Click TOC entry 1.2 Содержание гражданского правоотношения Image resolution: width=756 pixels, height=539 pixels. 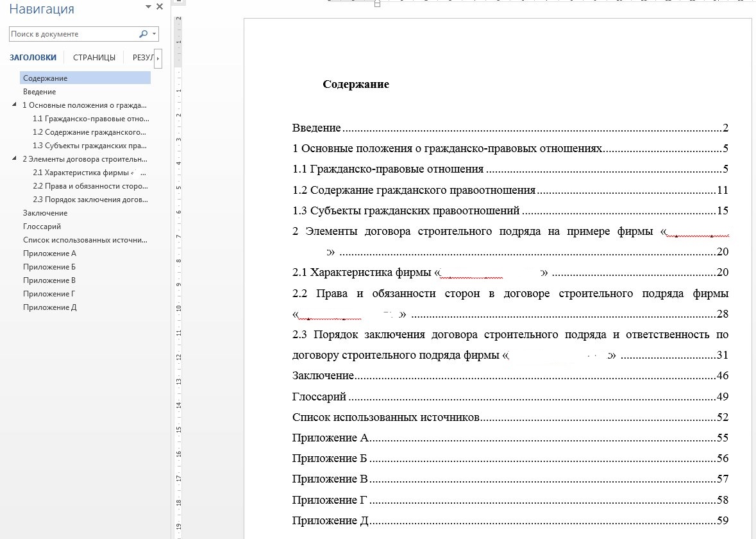point(510,190)
